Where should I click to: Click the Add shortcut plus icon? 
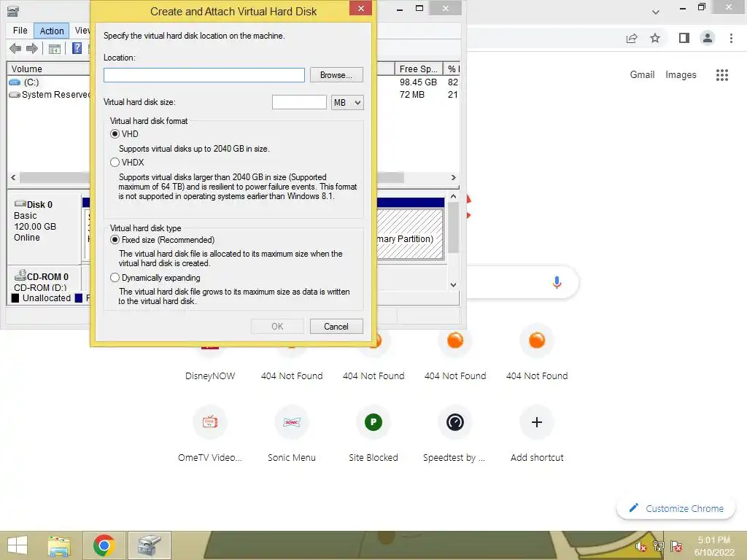click(x=537, y=422)
